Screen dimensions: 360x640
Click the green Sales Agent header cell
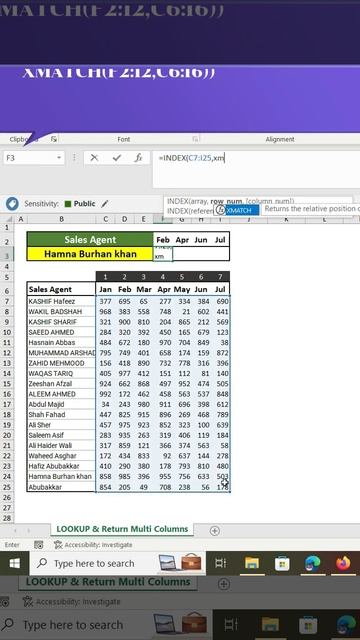tap(90, 240)
